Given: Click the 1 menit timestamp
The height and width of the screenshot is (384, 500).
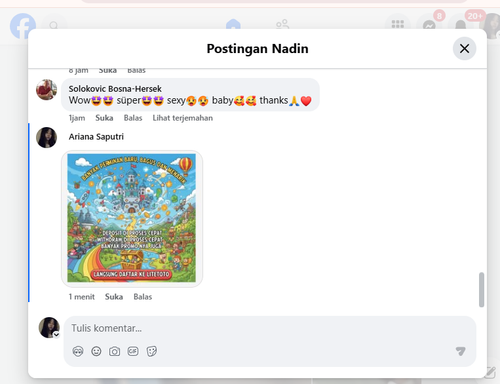Looking at the screenshot, I should (82, 297).
